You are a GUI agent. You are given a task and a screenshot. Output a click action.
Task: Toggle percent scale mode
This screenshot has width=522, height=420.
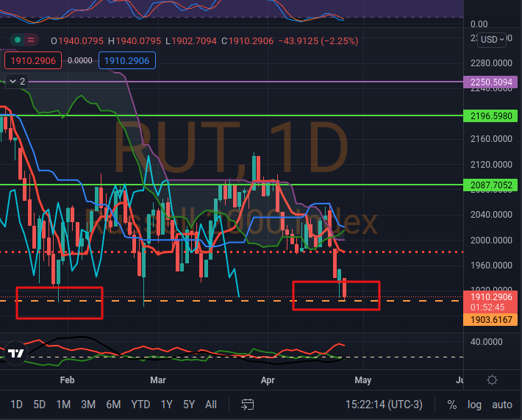click(451, 405)
